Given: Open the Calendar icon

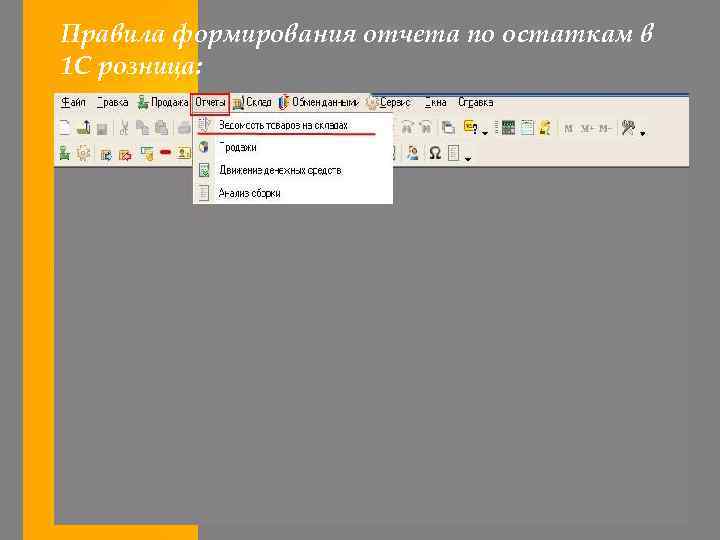Looking at the screenshot, I should point(527,128).
